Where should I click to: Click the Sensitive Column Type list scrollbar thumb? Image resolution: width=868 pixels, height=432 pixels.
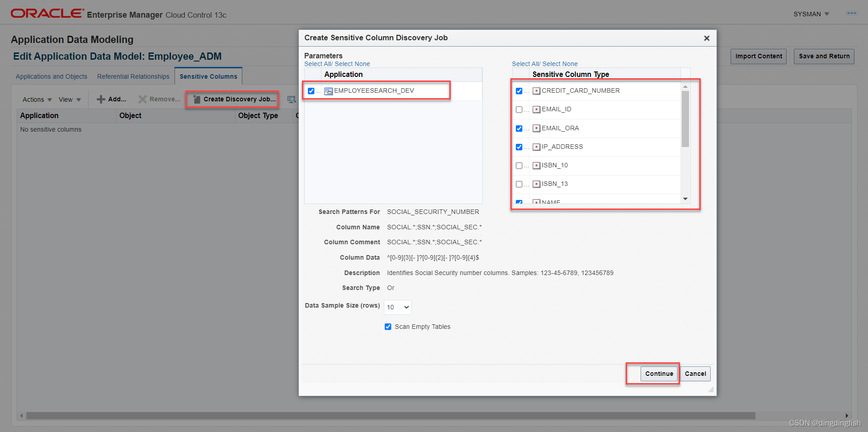coord(685,119)
